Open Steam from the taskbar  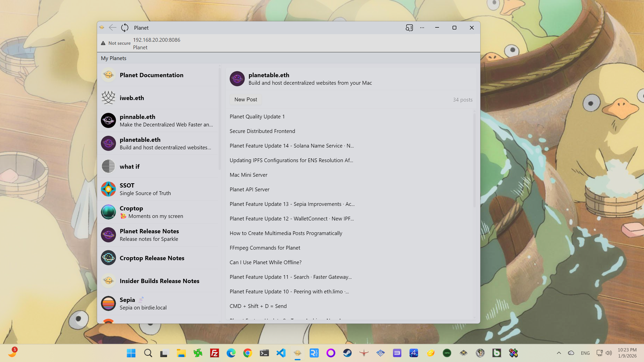click(347, 353)
